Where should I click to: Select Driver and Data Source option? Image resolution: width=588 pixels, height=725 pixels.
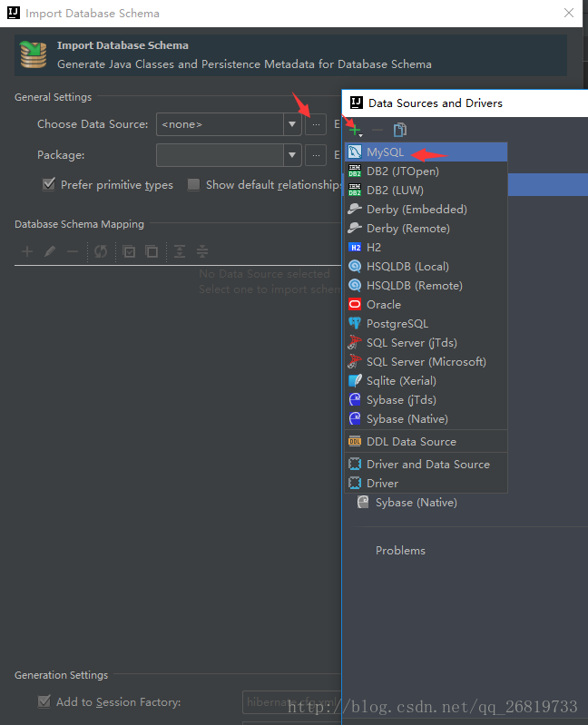[x=426, y=465]
